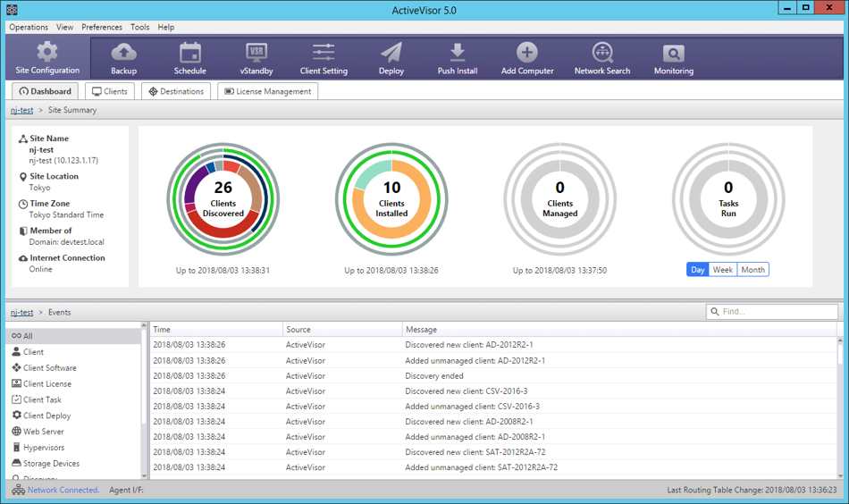Click the Add Computer plus icon

tap(527, 53)
